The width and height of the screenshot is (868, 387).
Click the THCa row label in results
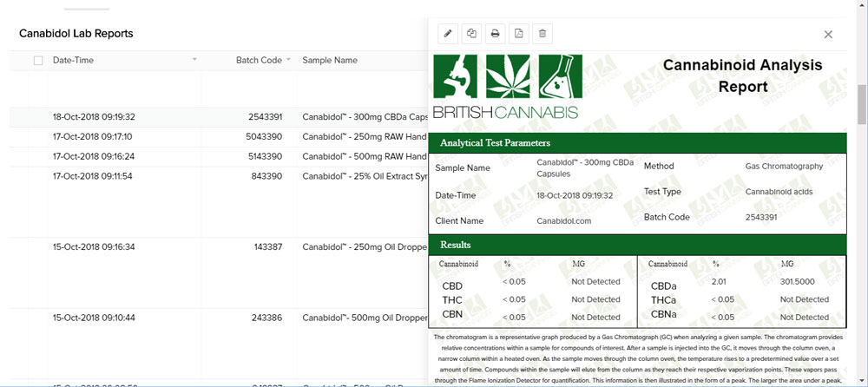point(663,300)
